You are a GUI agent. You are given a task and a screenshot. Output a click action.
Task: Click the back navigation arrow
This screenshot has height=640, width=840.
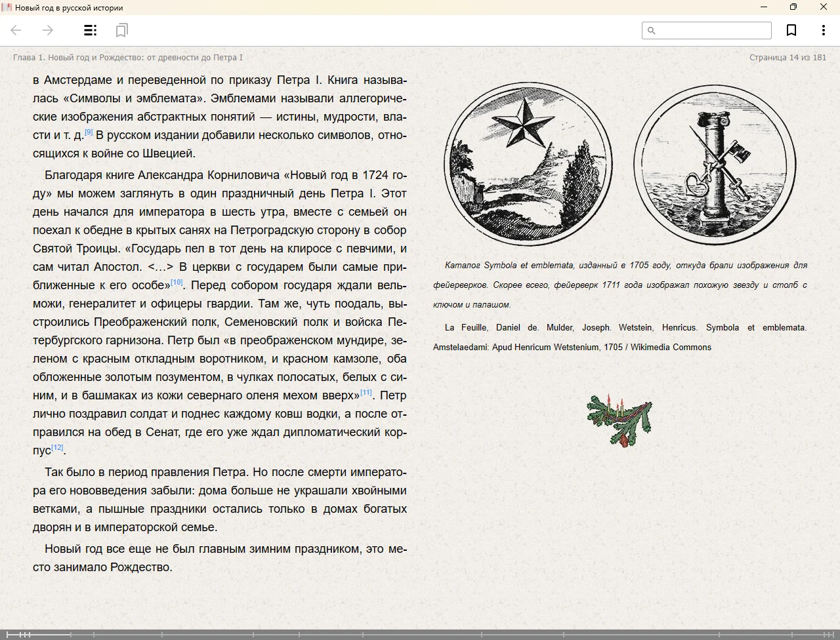coord(16,30)
